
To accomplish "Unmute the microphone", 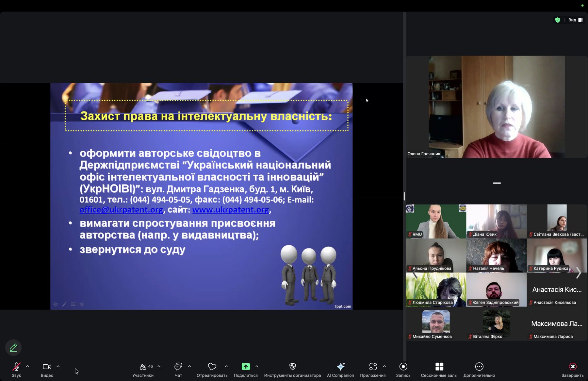I will 16,367.
